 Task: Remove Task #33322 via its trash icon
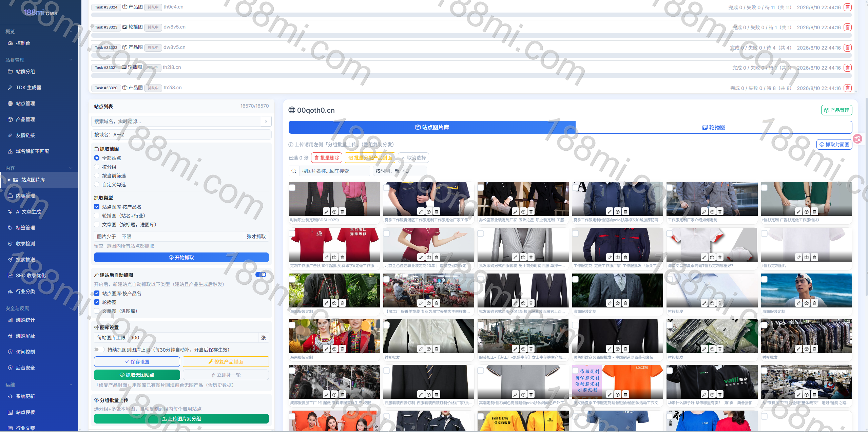click(x=847, y=48)
